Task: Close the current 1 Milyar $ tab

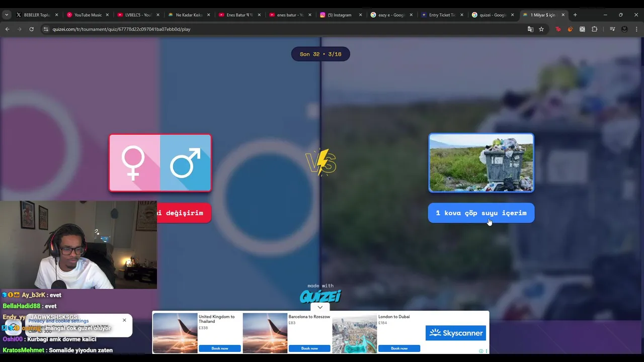Action: pyautogui.click(x=563, y=15)
